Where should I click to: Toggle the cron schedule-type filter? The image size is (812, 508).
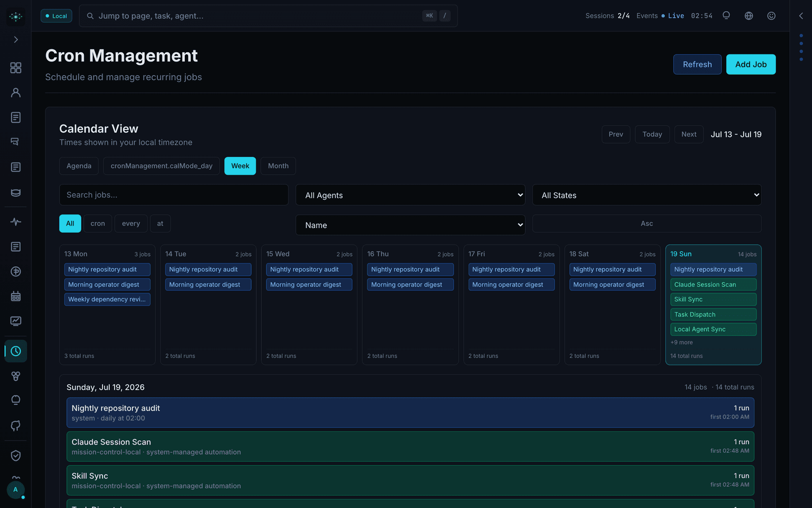98,224
